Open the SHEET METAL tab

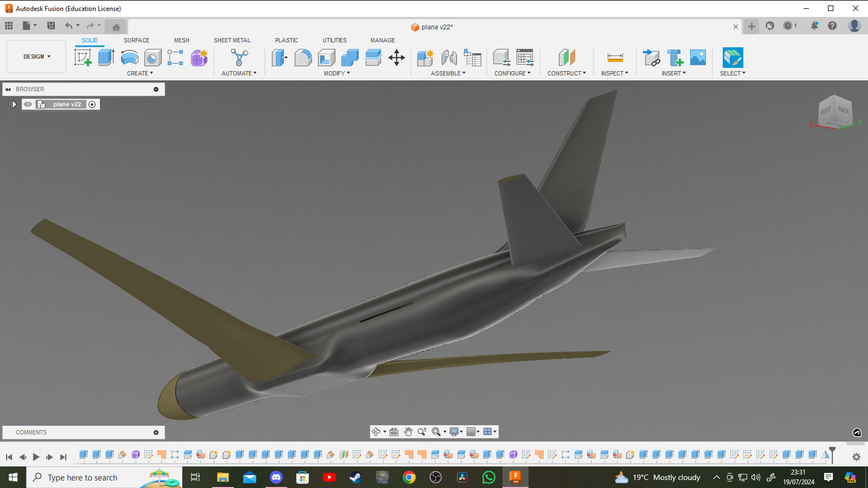[x=232, y=40]
